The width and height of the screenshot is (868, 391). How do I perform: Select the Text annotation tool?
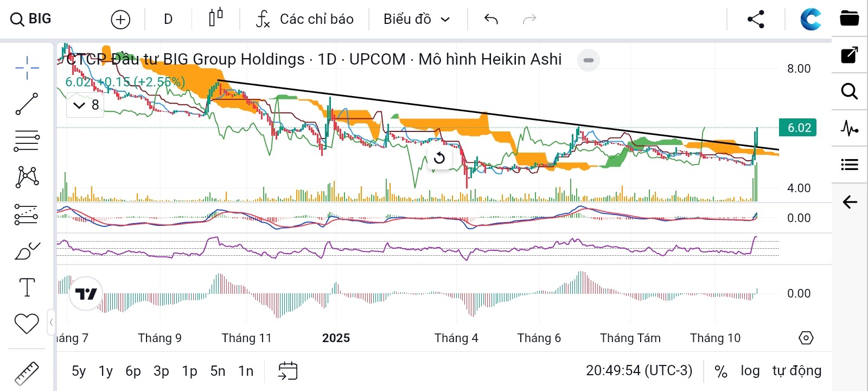(27, 287)
